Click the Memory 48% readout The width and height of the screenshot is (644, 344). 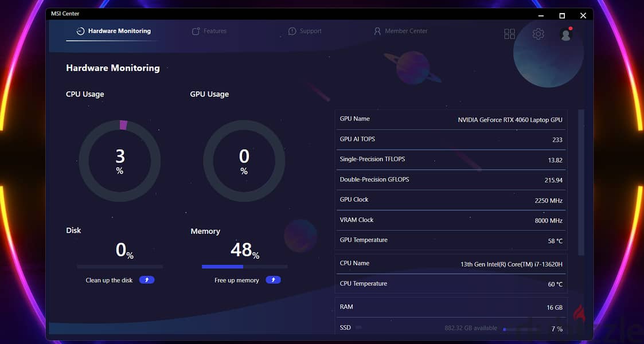[245, 250]
